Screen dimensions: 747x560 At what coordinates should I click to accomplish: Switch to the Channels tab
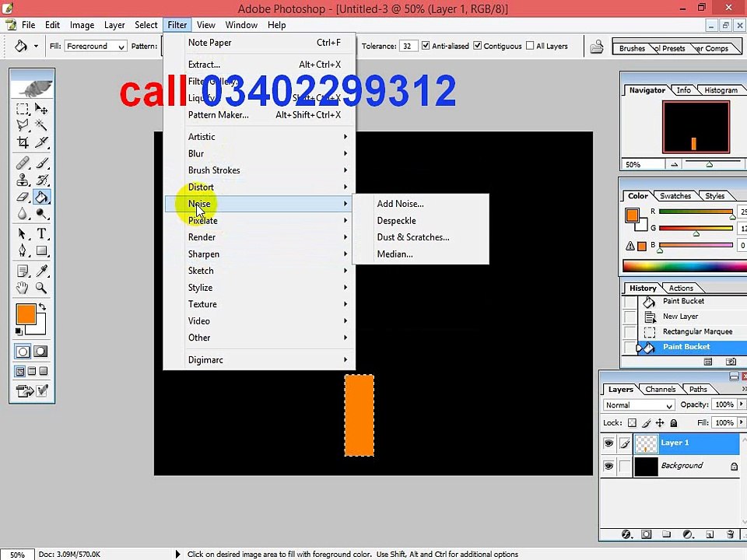(660, 389)
